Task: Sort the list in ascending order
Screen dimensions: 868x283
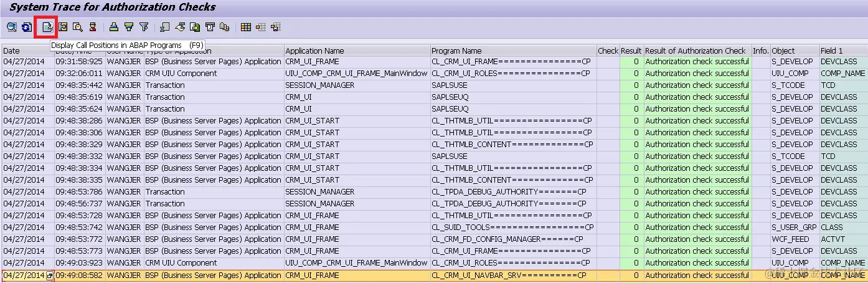Action: pos(113,27)
